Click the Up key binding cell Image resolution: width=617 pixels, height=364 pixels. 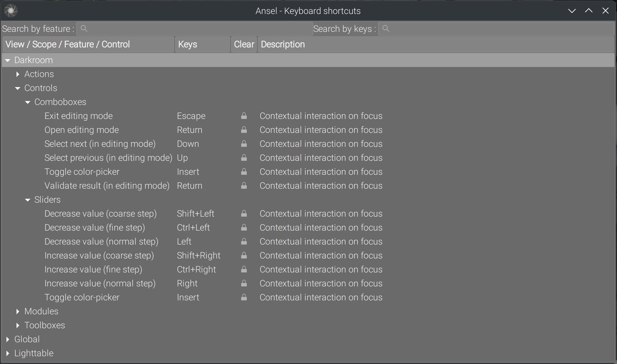182,158
